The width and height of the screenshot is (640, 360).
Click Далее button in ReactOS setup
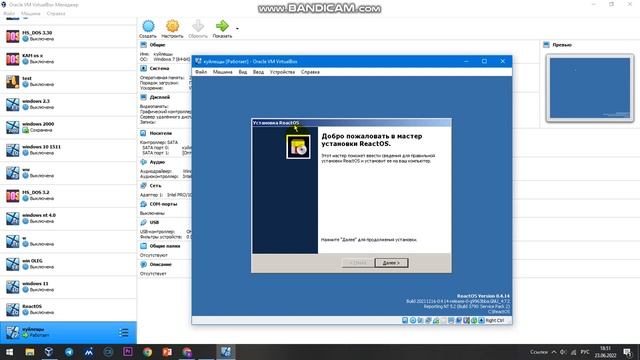coord(391,263)
